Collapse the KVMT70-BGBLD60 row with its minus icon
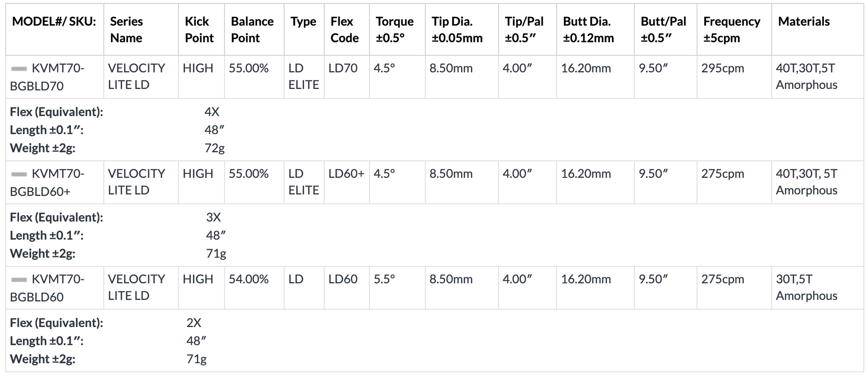868x376 pixels. (19, 280)
